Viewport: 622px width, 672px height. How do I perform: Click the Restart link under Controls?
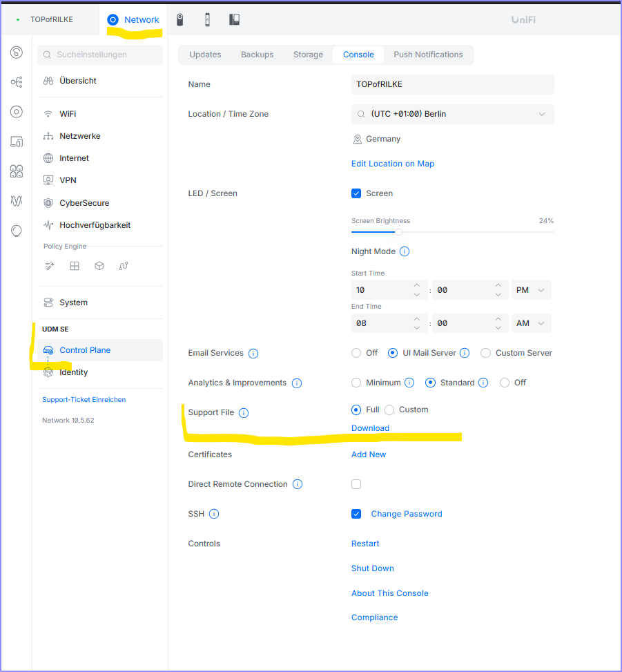[x=365, y=544]
